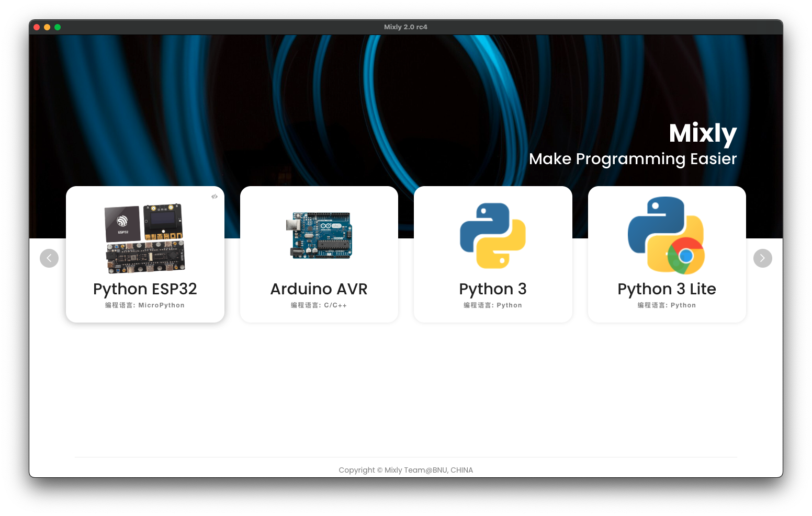Maximize the window with green button
The width and height of the screenshot is (812, 516).
[58, 27]
